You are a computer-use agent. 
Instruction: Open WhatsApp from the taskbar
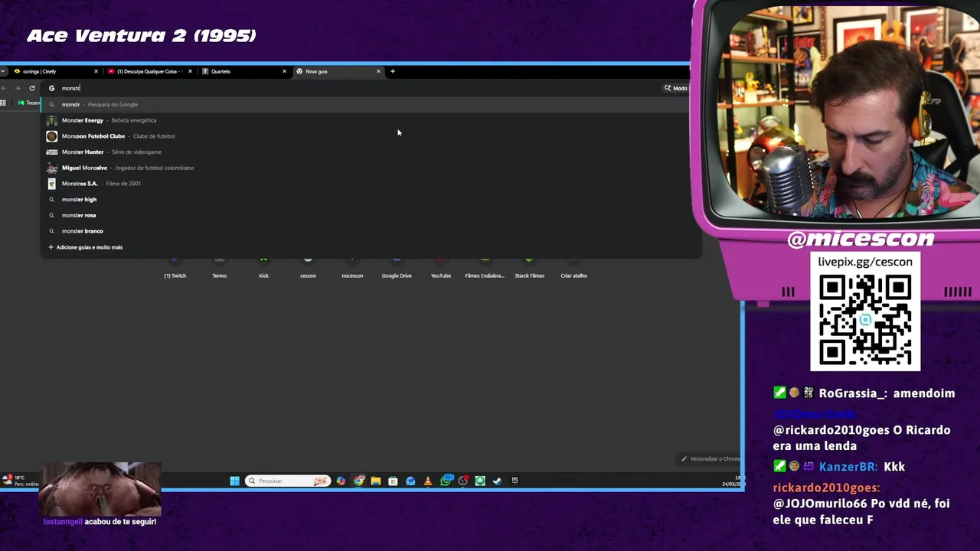[446, 481]
